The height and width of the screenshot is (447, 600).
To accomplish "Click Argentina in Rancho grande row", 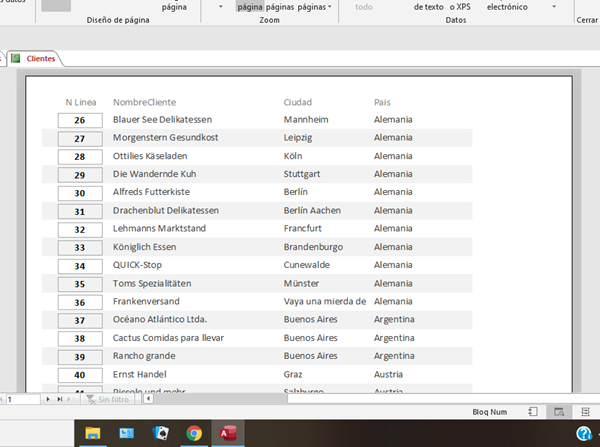I will coord(394,356).
